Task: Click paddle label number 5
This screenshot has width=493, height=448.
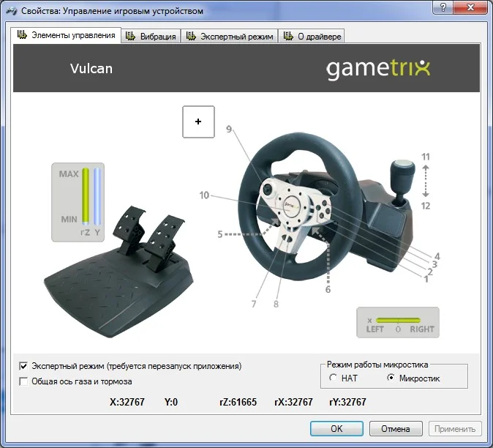Action: [x=220, y=234]
